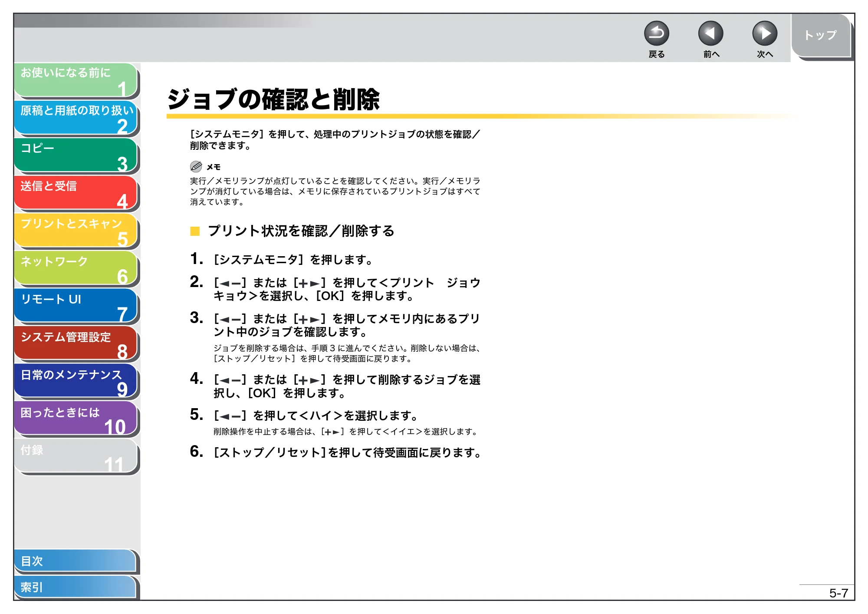This screenshot has height=614, width=868.
Task: Open chapter 4 送信と受信
Action: click(x=76, y=193)
